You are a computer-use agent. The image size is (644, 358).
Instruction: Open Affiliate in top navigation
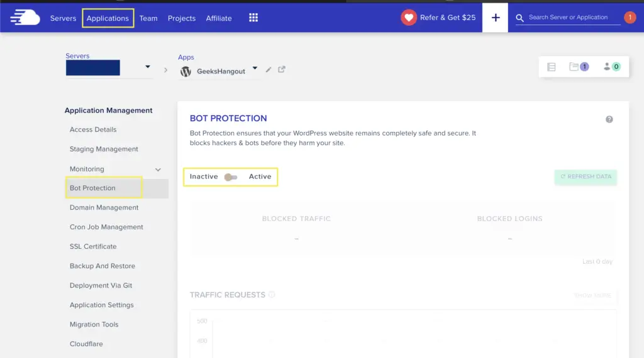pos(218,18)
